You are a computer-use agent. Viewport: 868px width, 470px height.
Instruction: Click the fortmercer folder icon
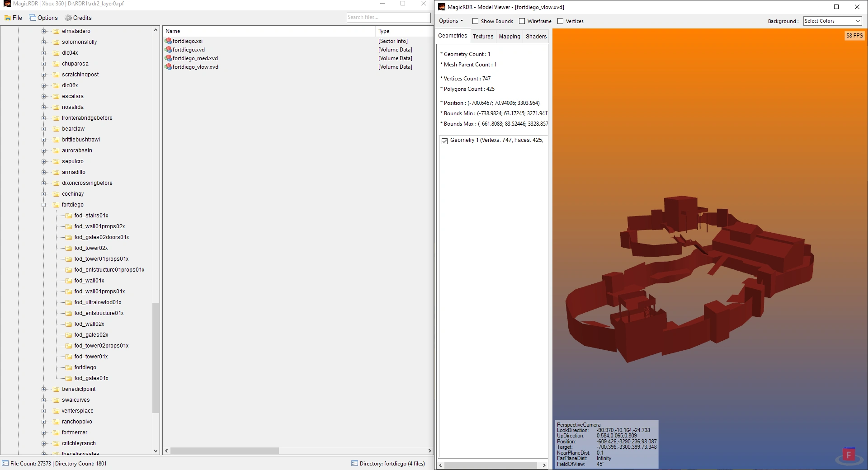pos(56,432)
